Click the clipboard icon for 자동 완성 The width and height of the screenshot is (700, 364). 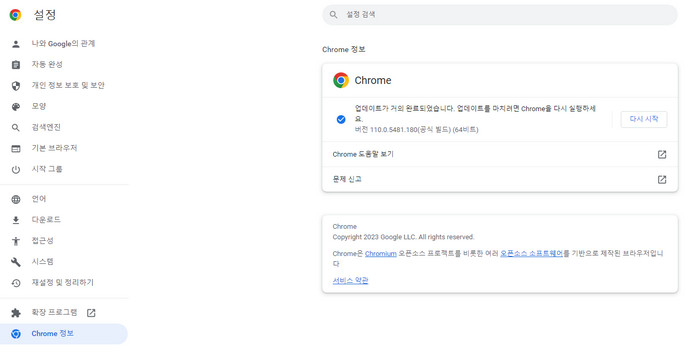pyautogui.click(x=16, y=65)
